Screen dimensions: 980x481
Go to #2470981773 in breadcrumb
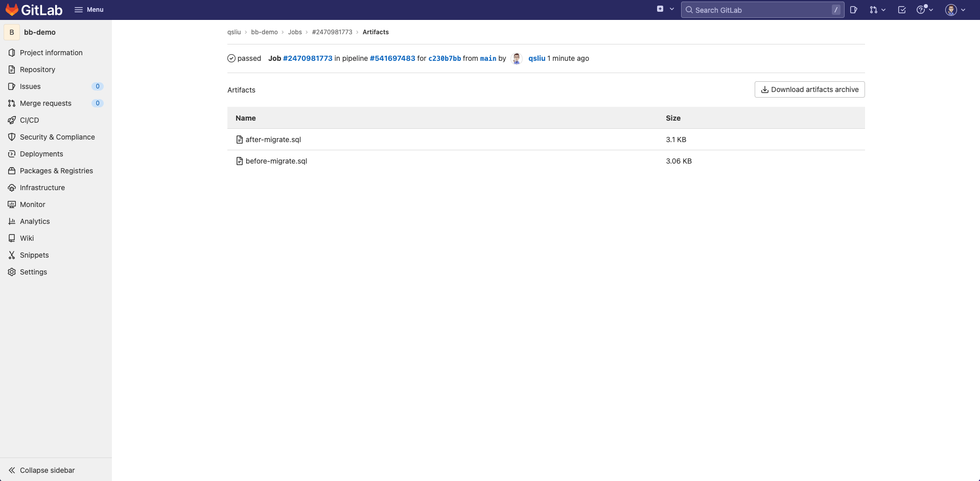(x=332, y=32)
